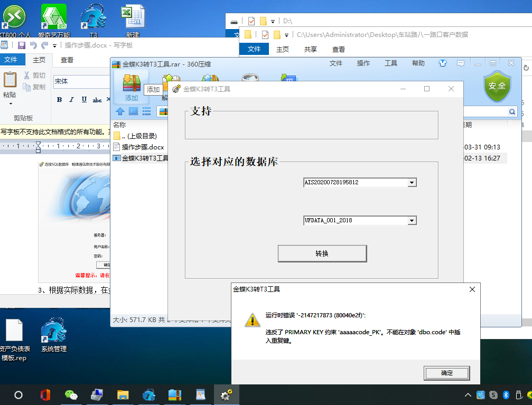Open the 360压缩 feedback message icon
Viewport: 532px width, 405px height.
pos(460,63)
